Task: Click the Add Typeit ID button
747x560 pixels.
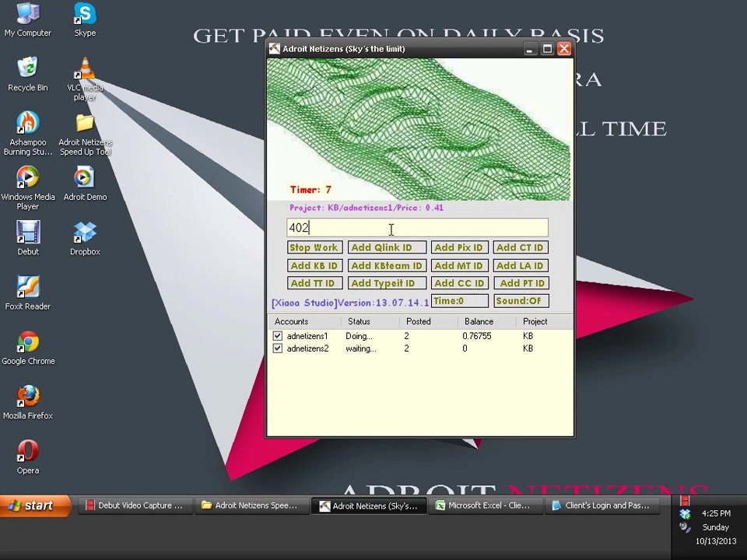Action: [387, 283]
